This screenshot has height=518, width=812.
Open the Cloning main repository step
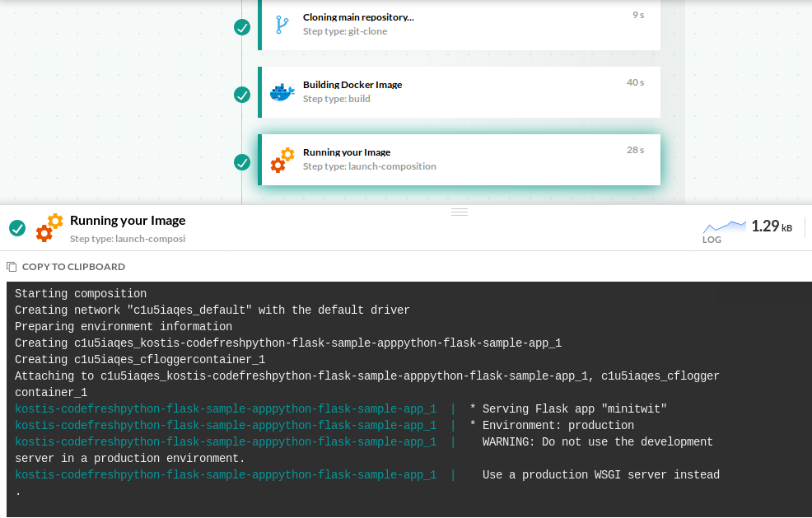point(358,17)
